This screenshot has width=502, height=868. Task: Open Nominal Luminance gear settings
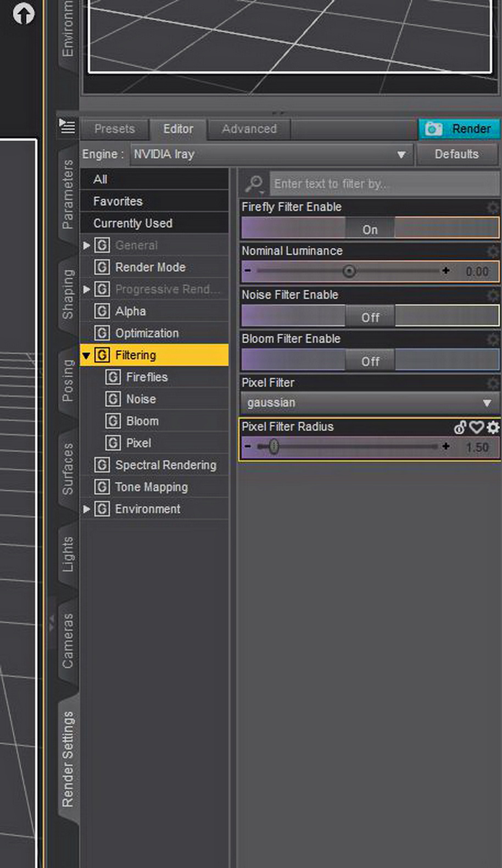pos(493,251)
